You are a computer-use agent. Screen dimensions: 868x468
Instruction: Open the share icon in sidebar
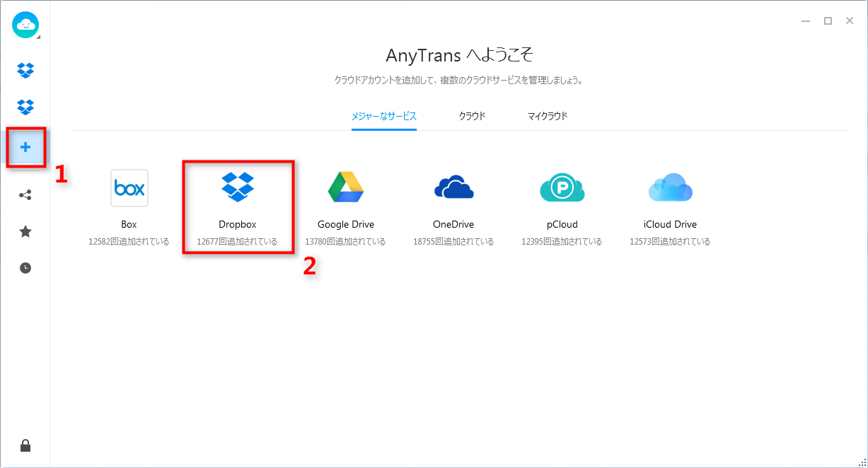pyautogui.click(x=25, y=194)
